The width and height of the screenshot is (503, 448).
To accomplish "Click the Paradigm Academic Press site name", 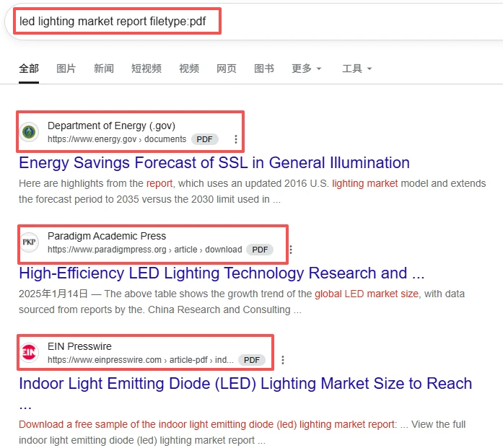I will pyautogui.click(x=107, y=236).
